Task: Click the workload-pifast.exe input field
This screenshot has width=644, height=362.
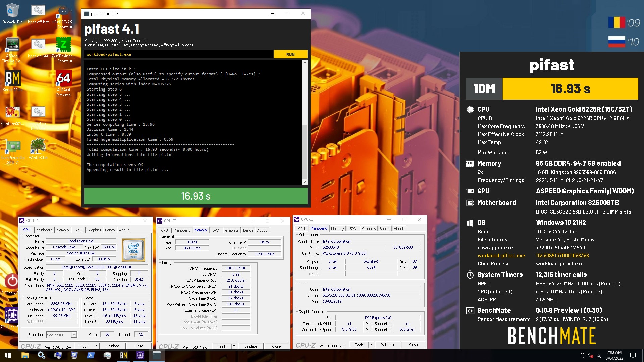Action: 178,54
